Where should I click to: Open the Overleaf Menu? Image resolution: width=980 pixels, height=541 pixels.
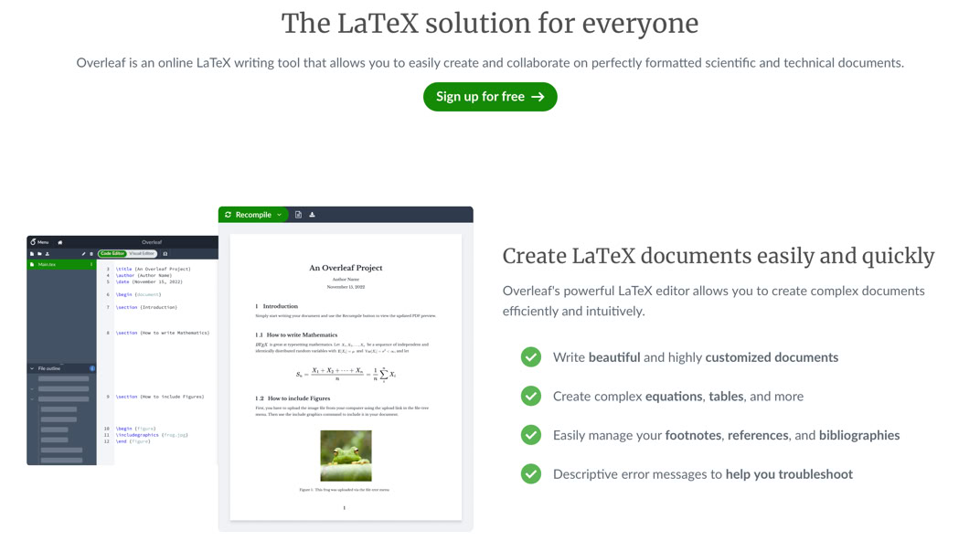tap(39, 242)
